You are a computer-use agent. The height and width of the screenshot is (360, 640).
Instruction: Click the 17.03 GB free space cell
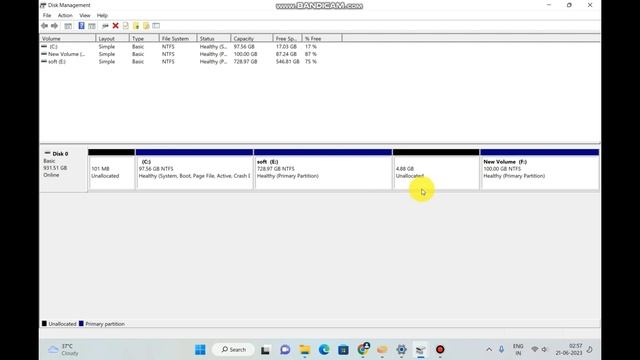(286, 47)
